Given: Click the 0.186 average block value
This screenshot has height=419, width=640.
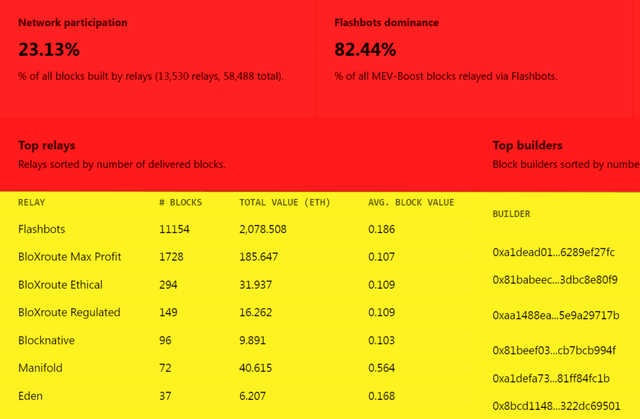Looking at the screenshot, I should pyautogui.click(x=382, y=229).
